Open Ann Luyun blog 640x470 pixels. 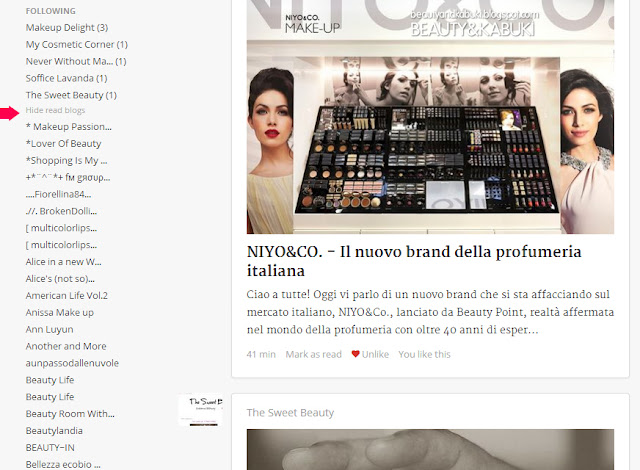pos(49,329)
